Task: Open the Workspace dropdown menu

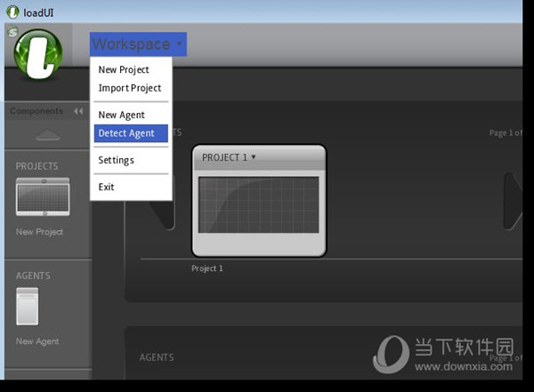Action: click(138, 44)
